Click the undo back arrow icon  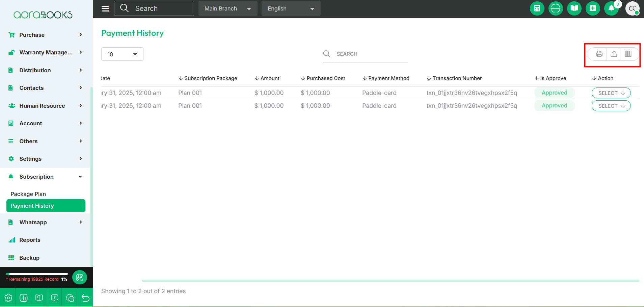(85, 298)
